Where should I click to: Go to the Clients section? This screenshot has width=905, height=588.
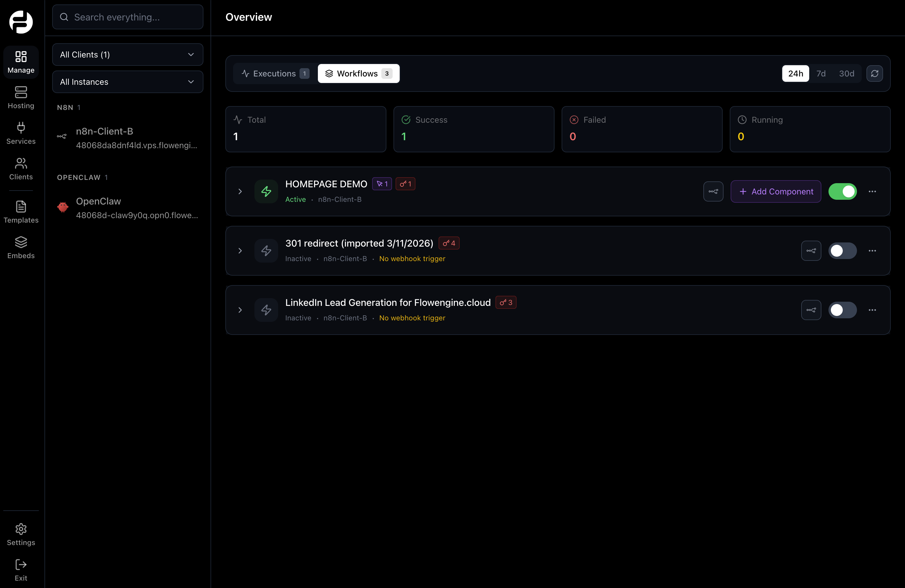[x=20, y=169]
